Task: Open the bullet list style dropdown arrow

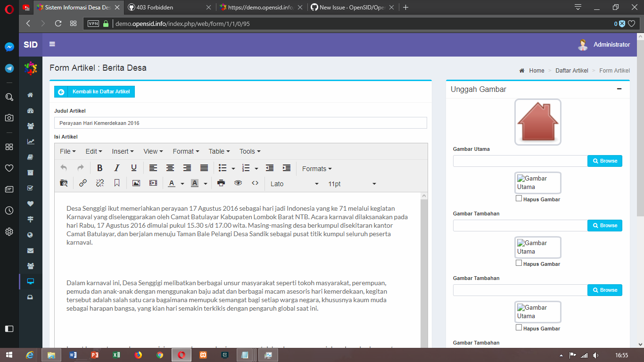Action: click(x=233, y=168)
